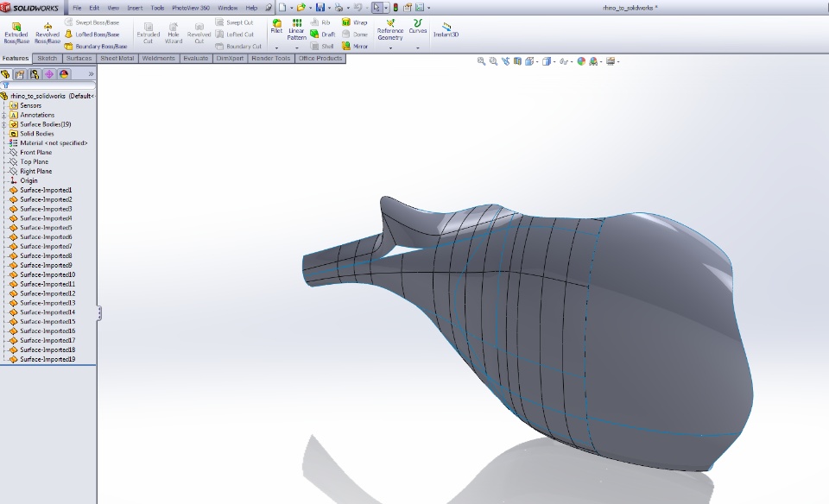Viewport: 829px width, 504px height.
Task: Select Surface-Imported1 in feature tree
Action: [46, 190]
